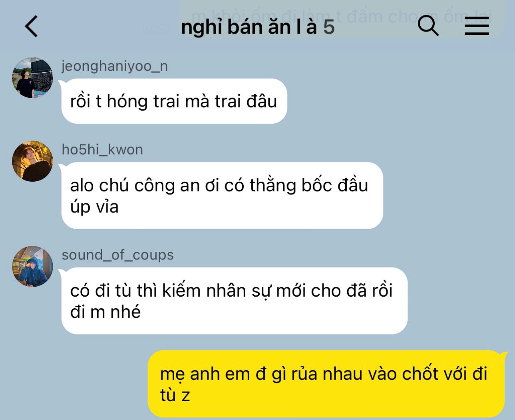Go back using the left arrow
Image resolution: width=515 pixels, height=420 pixels.
click(31, 26)
